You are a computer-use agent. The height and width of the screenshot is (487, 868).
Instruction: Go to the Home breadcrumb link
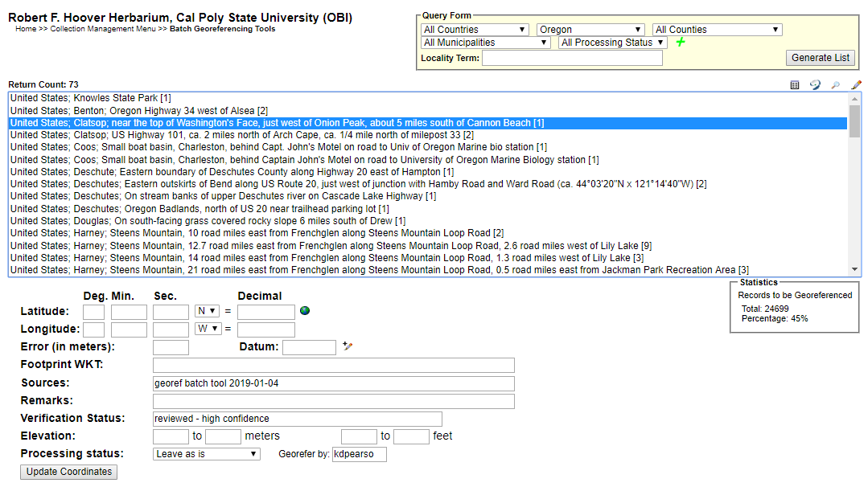point(26,29)
